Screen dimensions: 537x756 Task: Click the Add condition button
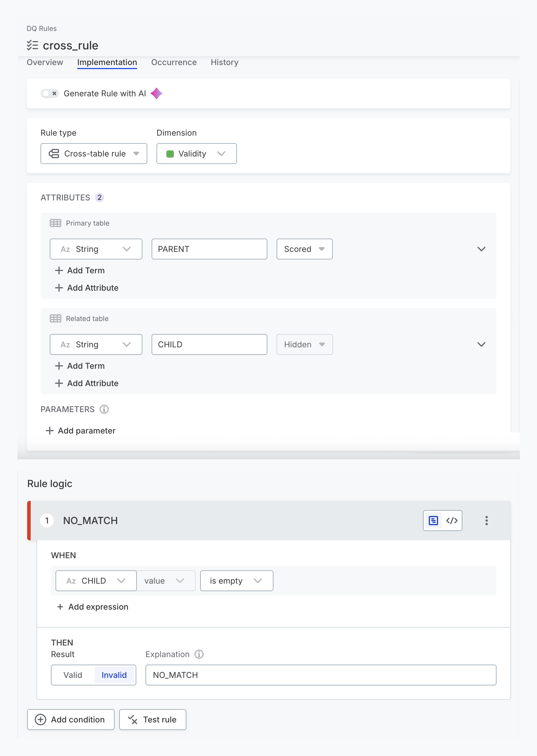pyautogui.click(x=71, y=720)
